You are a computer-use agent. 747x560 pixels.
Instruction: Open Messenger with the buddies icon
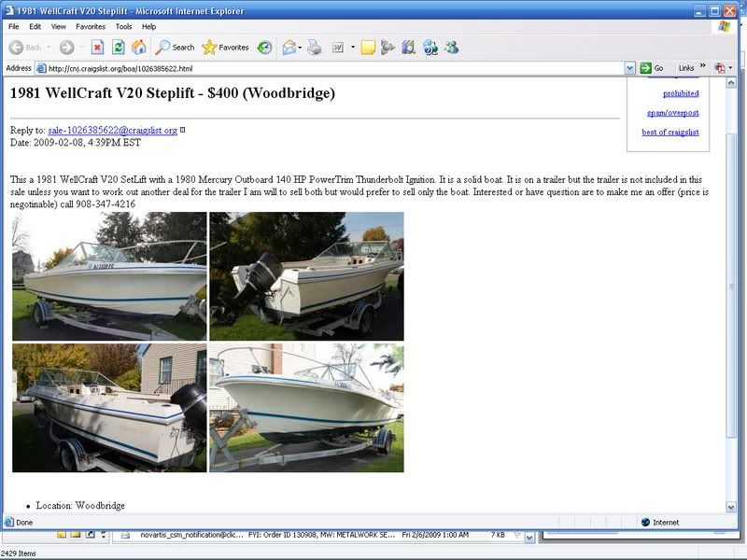452,48
